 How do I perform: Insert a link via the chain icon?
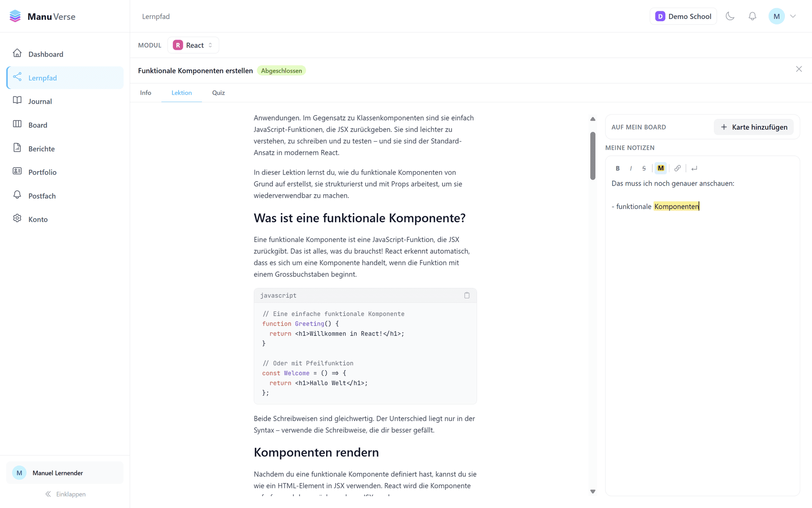point(678,168)
